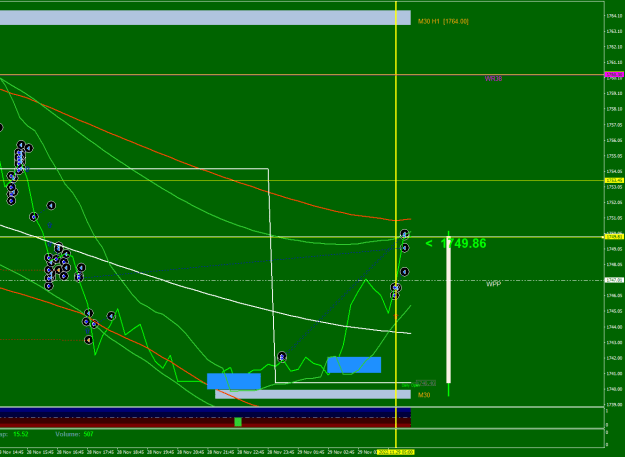Select the lower blue rectangle near 28 Nov 21:45
The width and height of the screenshot is (625, 457).
tap(234, 381)
